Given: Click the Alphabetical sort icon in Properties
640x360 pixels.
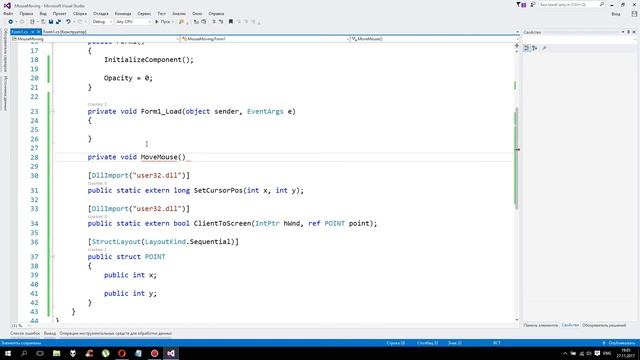Looking at the screenshot, I should pyautogui.click(x=535, y=48).
